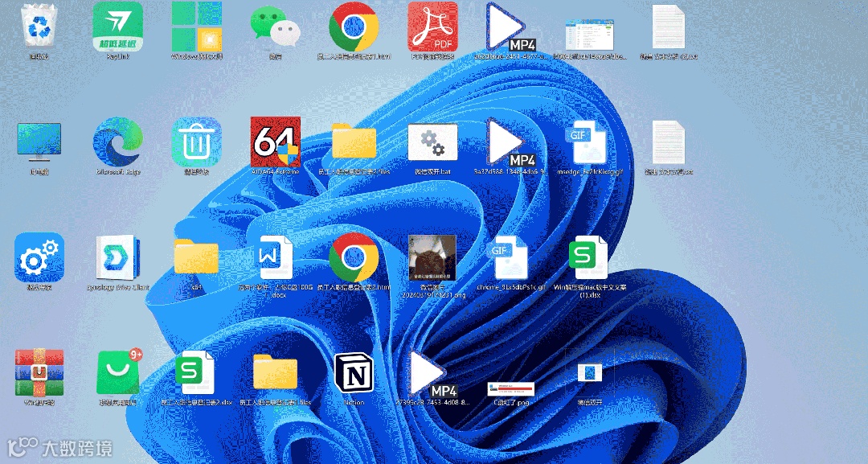Open the x64 folder

pos(197,257)
